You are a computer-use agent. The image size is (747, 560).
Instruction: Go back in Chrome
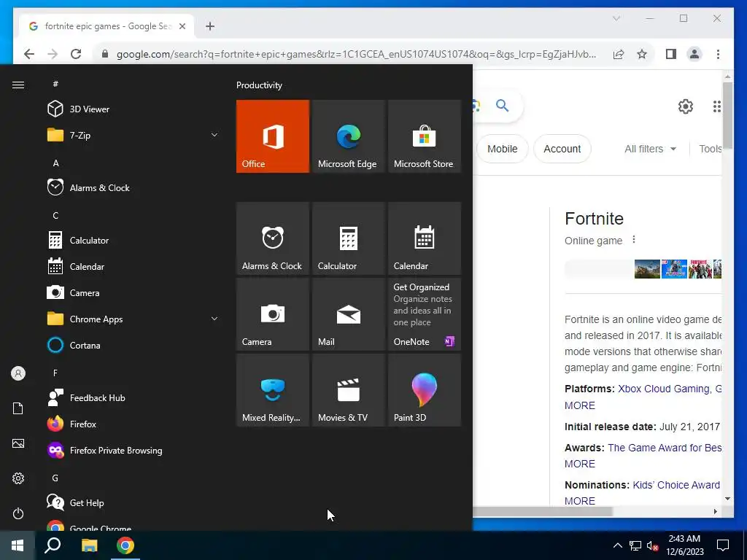[29, 54]
